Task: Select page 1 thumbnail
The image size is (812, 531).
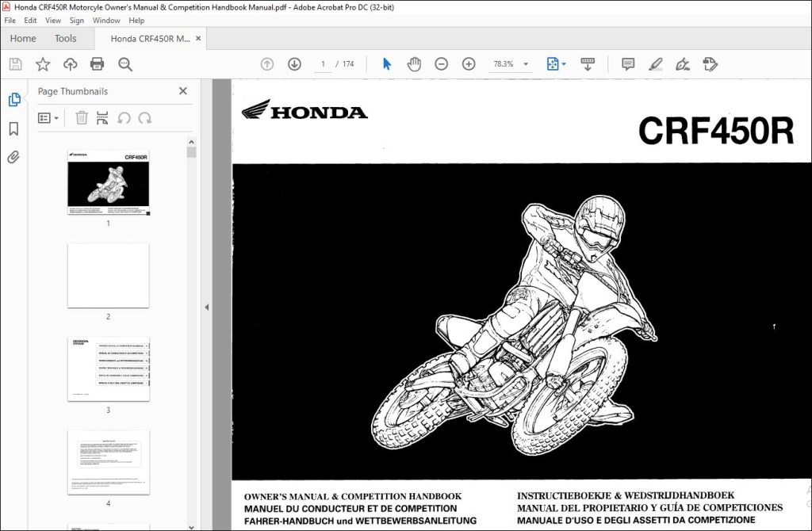Action: pyautogui.click(x=108, y=182)
